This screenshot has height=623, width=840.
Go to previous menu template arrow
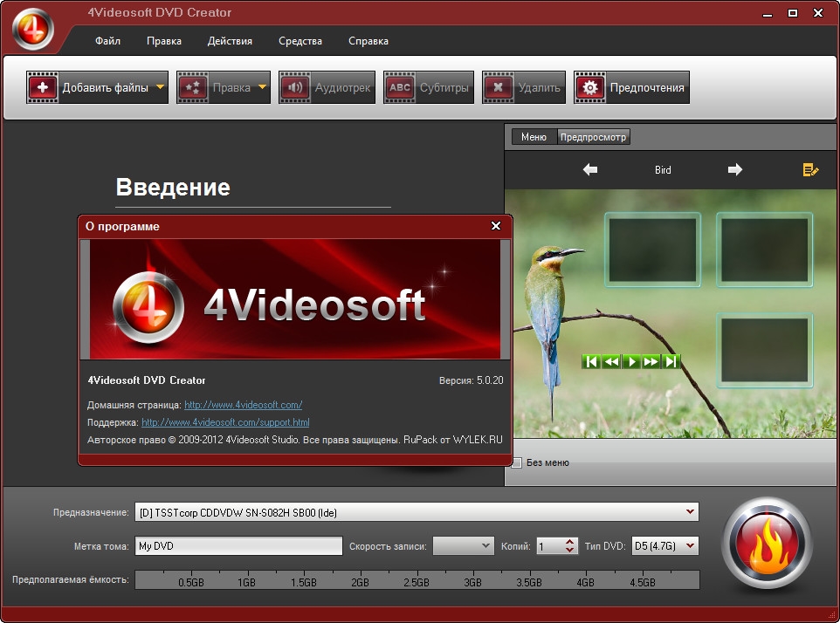590,169
